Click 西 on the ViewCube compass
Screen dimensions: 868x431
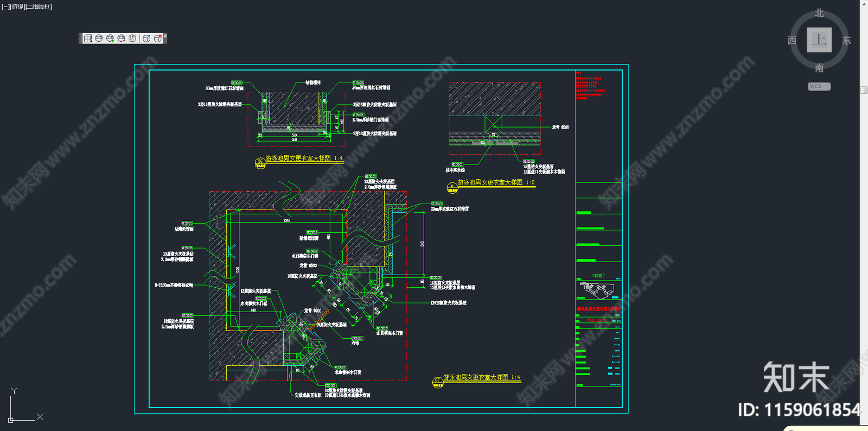[792, 40]
